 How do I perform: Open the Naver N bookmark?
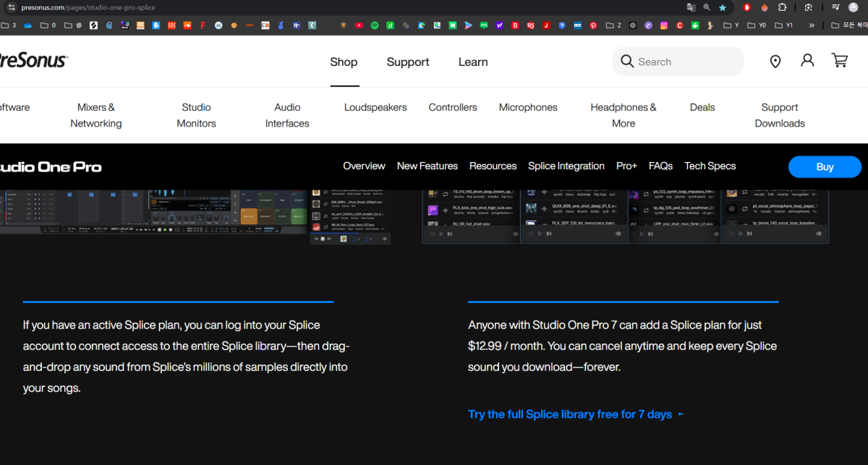pyautogui.click(x=453, y=25)
